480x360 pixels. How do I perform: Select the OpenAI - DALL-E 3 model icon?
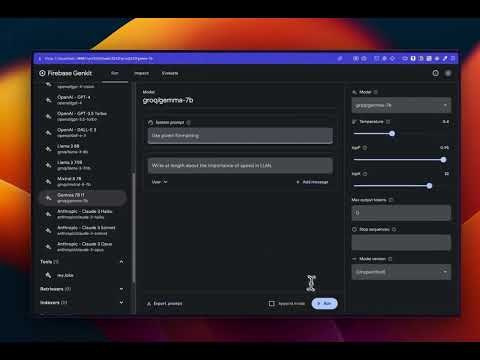[49, 132]
